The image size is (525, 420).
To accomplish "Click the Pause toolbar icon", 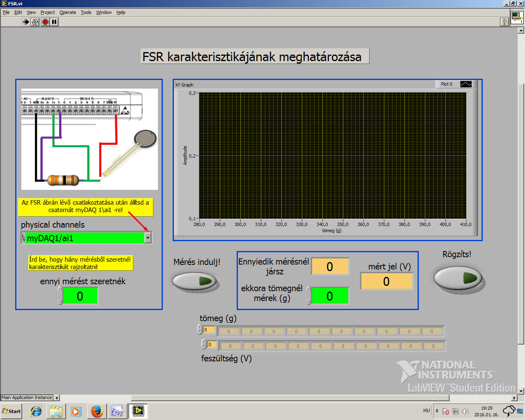I will tap(54, 22).
